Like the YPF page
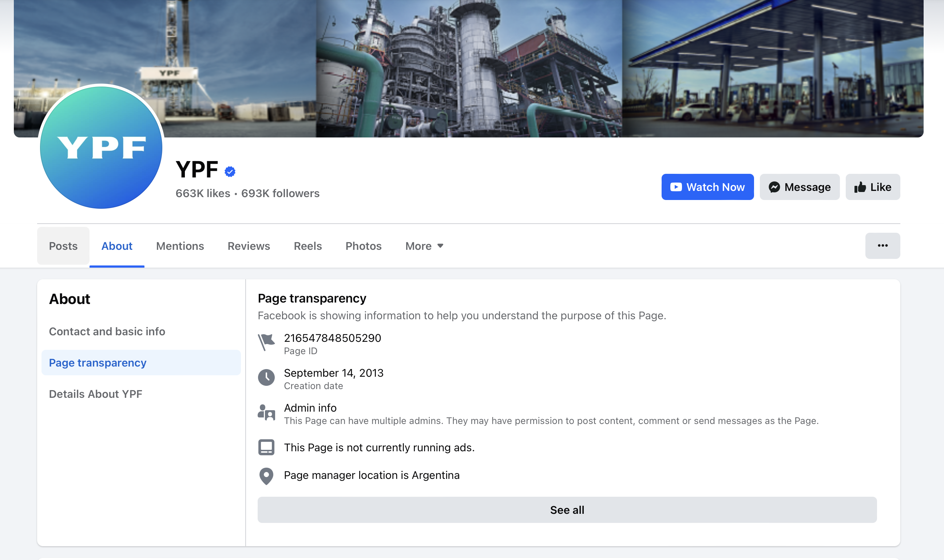Image resolution: width=944 pixels, height=560 pixels. click(872, 187)
